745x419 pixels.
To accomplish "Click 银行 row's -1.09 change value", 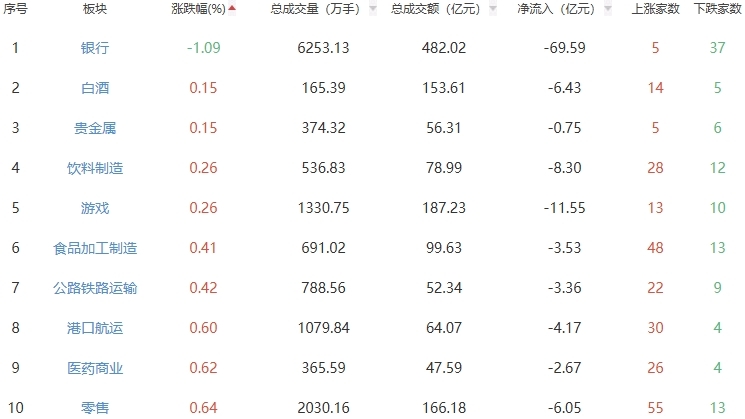I will [204, 48].
